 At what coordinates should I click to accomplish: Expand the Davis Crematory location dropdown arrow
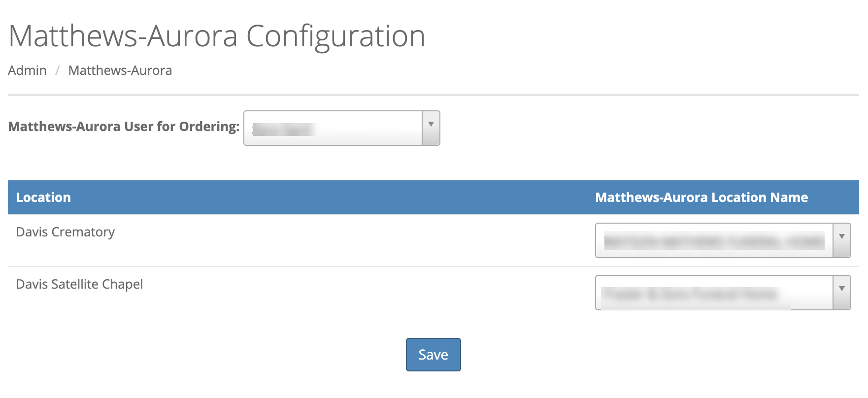[841, 240]
